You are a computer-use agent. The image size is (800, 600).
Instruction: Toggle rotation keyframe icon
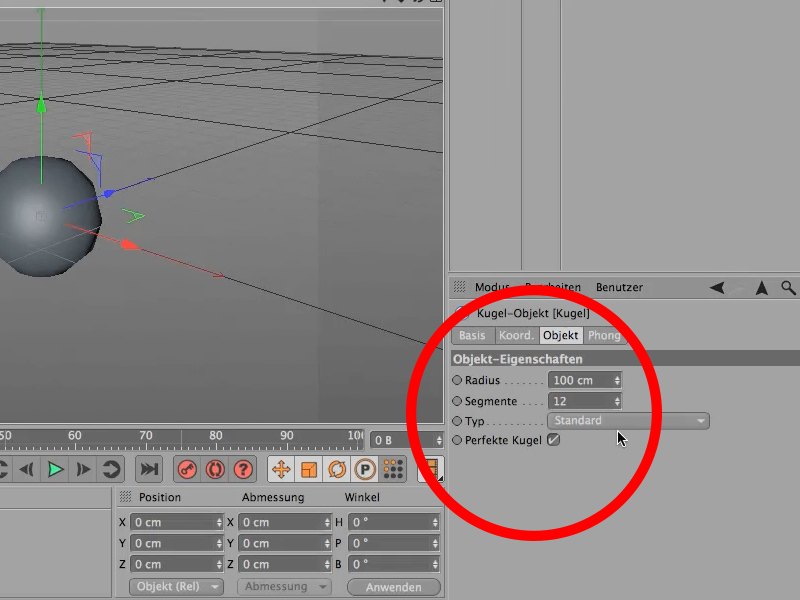tap(337, 469)
